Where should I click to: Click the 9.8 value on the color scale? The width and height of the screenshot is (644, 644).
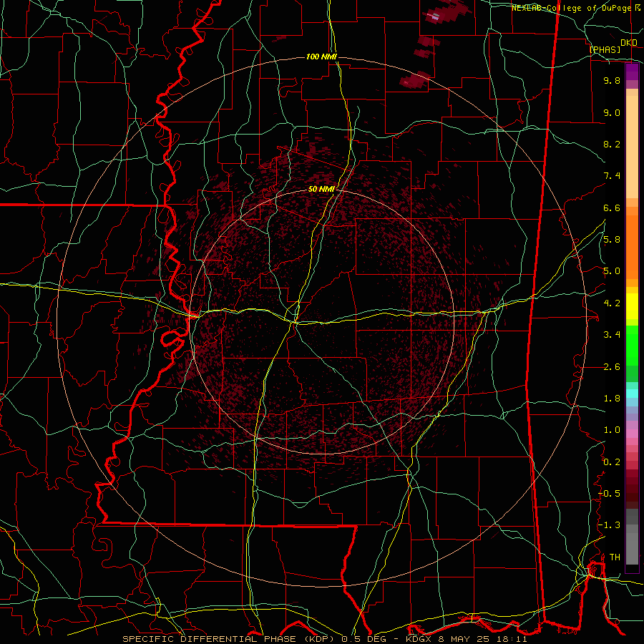(612, 80)
